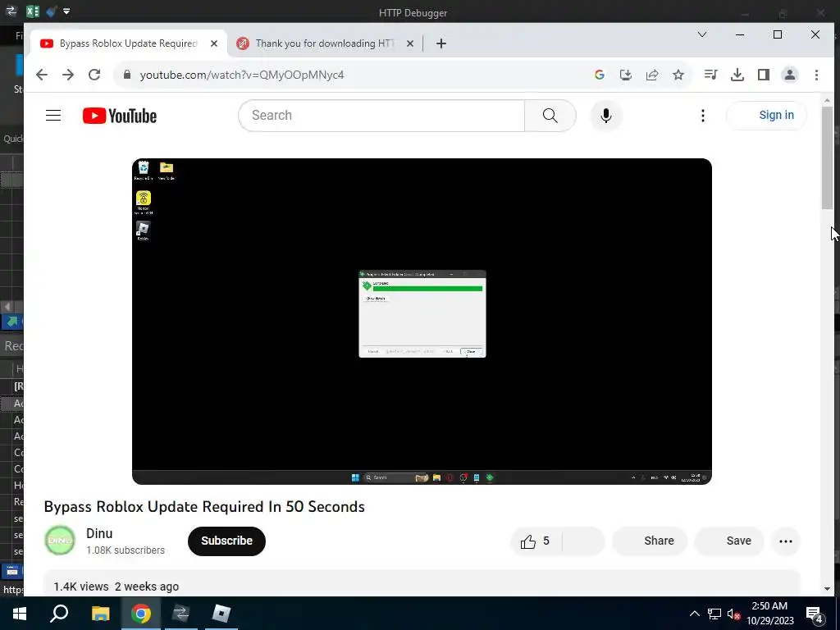The width and height of the screenshot is (840, 630).
Task: Click the Chrome taskbar icon
Action: (141, 614)
